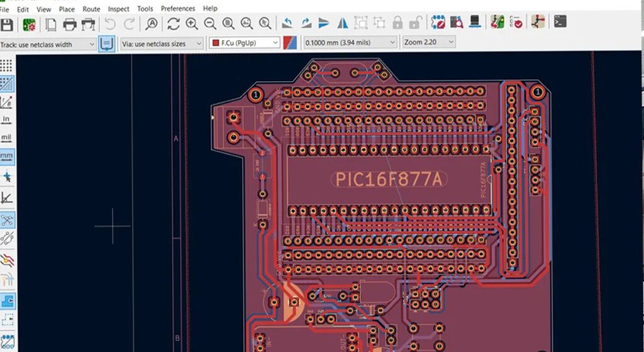Activate zoom to selection tool
This screenshot has width=644, height=352.
[x=265, y=23]
